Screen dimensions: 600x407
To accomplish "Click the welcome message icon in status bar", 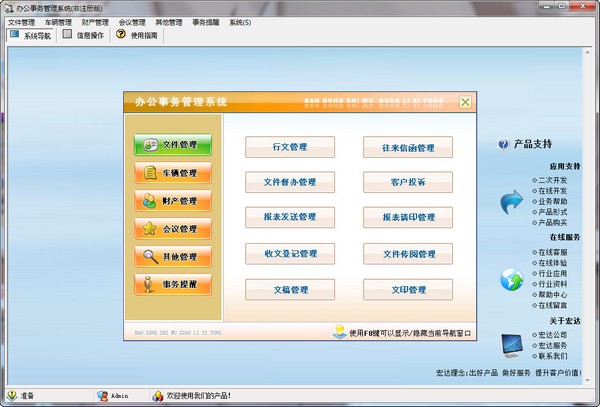I will (x=158, y=396).
